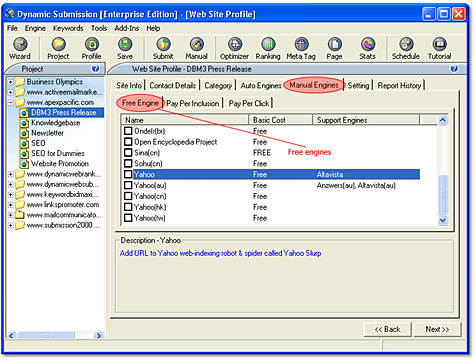
Task: Open the Engine menu
Action: point(35,28)
